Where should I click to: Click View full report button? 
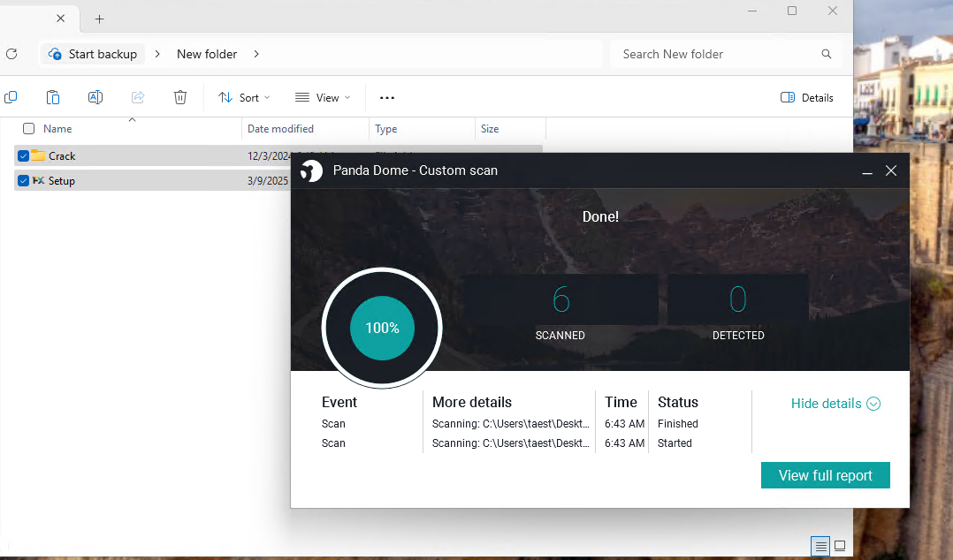(826, 475)
